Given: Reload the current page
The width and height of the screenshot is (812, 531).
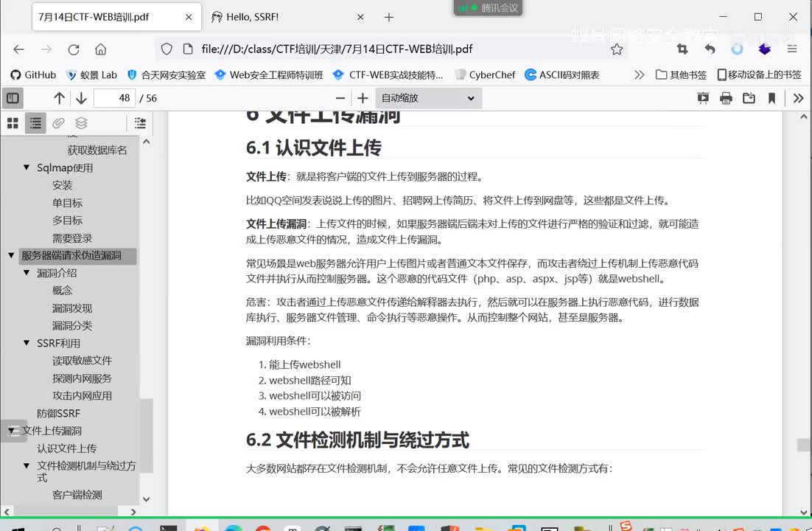Looking at the screenshot, I should (74, 49).
